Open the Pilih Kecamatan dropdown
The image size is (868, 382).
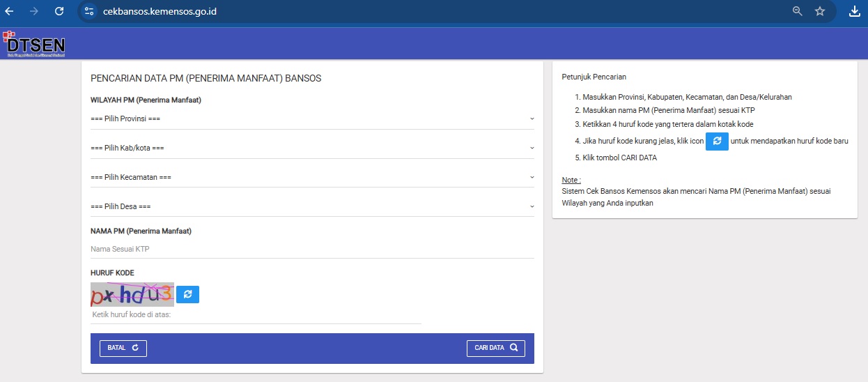point(312,178)
